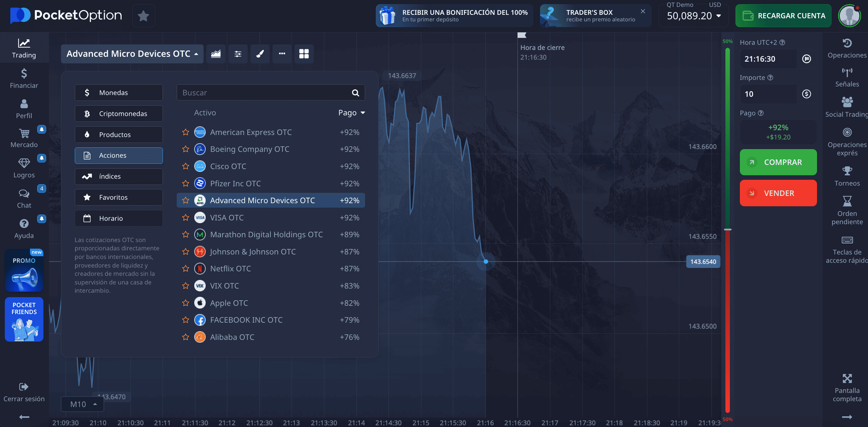Open the favorites star in header
The width and height of the screenshot is (868, 427).
143,15
